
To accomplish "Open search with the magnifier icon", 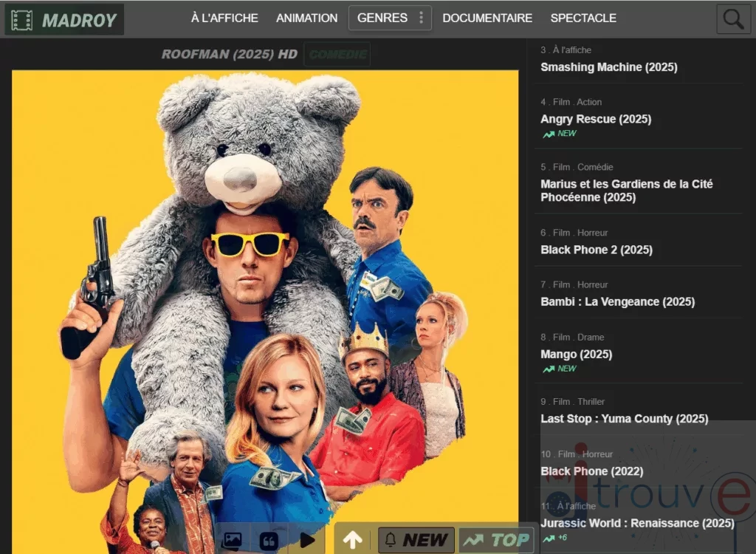I will coord(733,20).
